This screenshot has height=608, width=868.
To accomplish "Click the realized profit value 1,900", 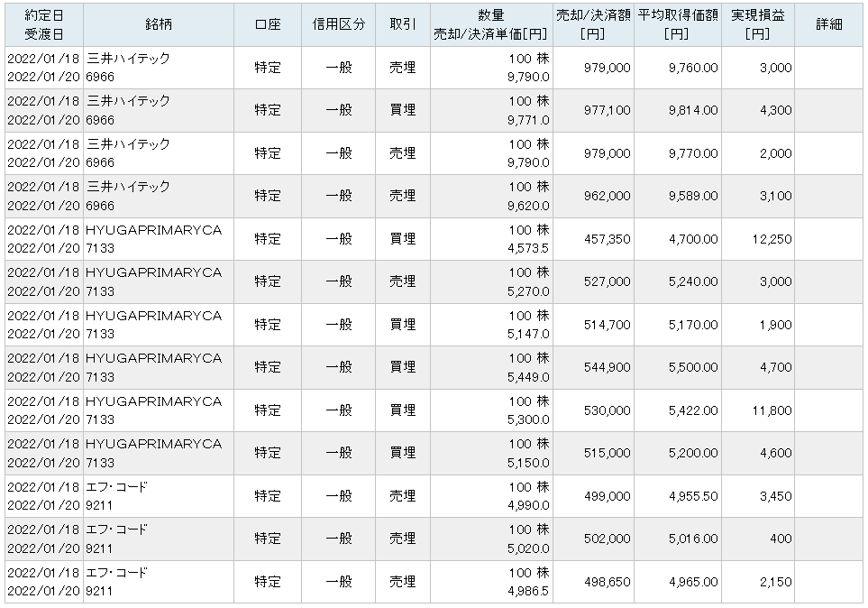I will click(775, 325).
